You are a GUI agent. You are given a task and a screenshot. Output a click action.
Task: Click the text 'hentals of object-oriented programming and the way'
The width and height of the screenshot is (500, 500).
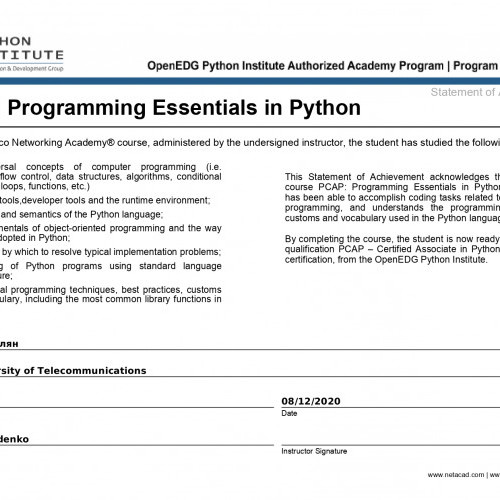point(111,228)
